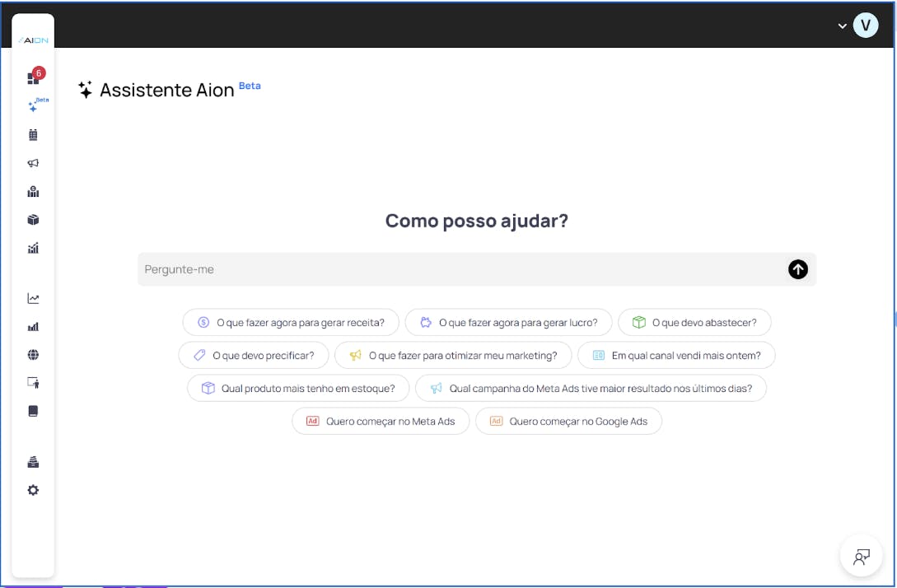
Task: Open the megaphone marketing sidebar icon
Action: [33, 163]
